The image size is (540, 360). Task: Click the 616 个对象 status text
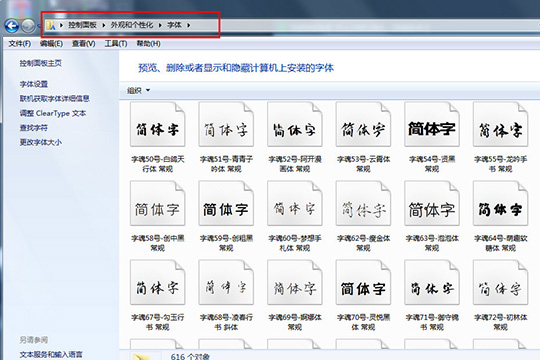[190, 356]
